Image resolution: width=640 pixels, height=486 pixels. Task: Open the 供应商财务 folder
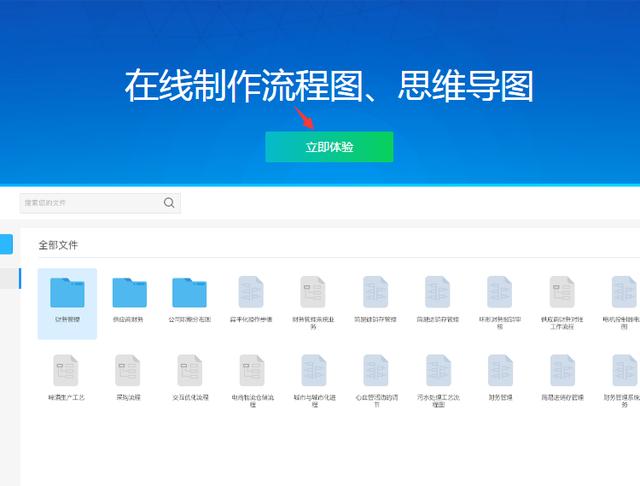click(128, 293)
